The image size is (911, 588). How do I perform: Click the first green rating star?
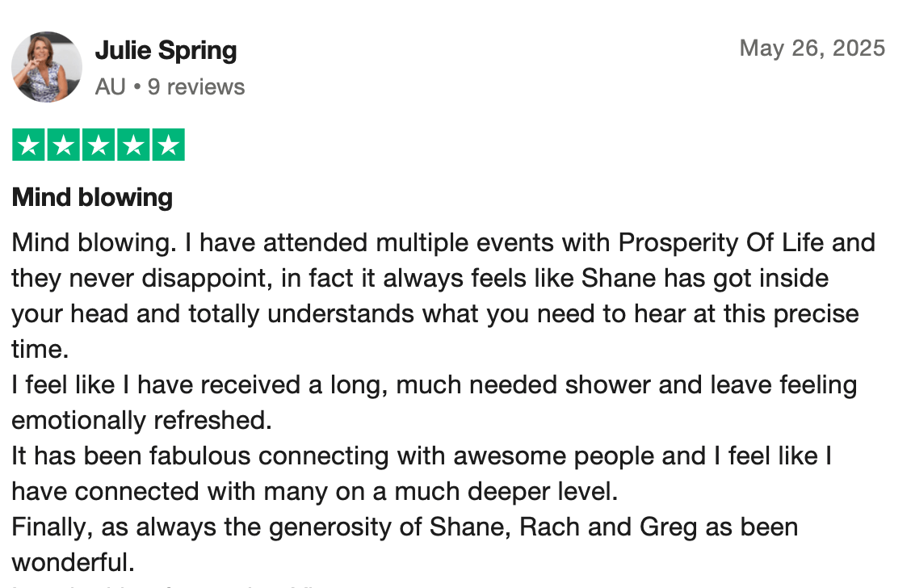click(29, 145)
